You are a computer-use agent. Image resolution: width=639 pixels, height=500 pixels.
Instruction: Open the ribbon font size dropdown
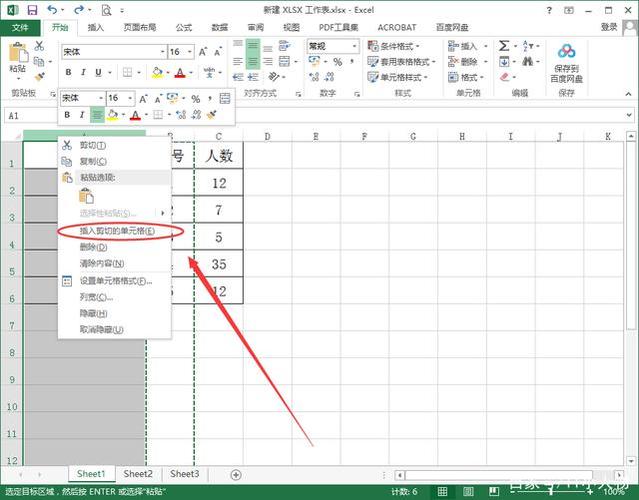189,52
